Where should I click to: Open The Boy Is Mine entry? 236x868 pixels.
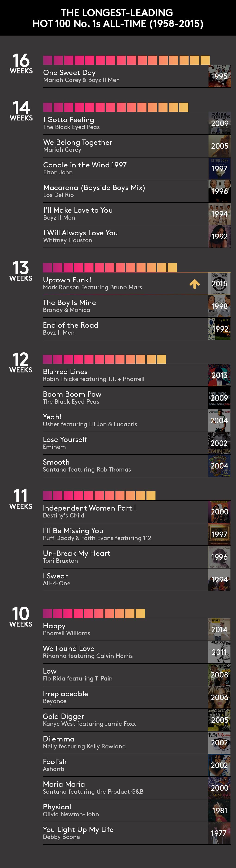click(137, 306)
